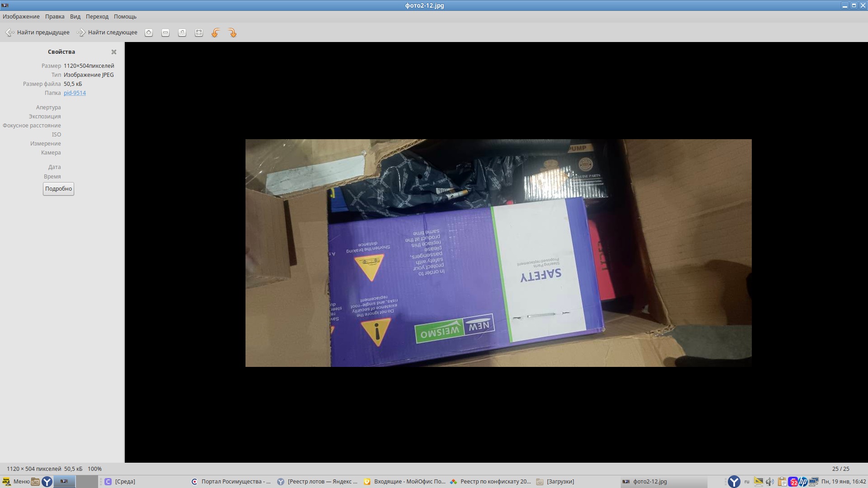Click the zoom out toolbar icon
This screenshot has width=868, height=488.
tap(165, 33)
